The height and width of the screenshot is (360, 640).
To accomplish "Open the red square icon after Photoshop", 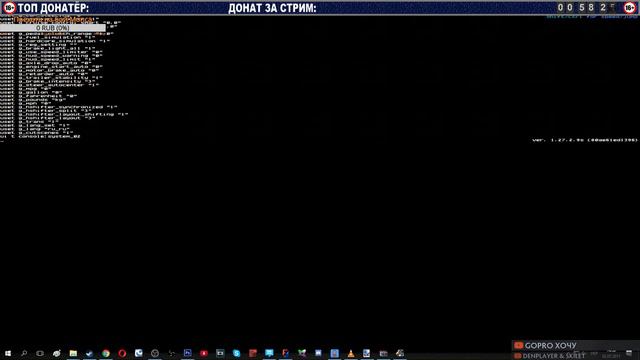I will pyautogui.click(x=204, y=353).
